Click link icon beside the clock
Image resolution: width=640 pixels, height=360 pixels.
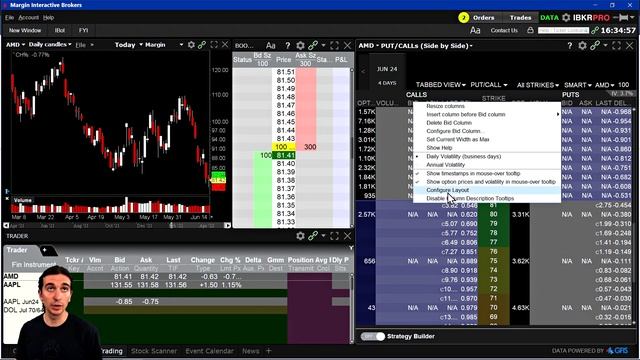[x=595, y=30]
